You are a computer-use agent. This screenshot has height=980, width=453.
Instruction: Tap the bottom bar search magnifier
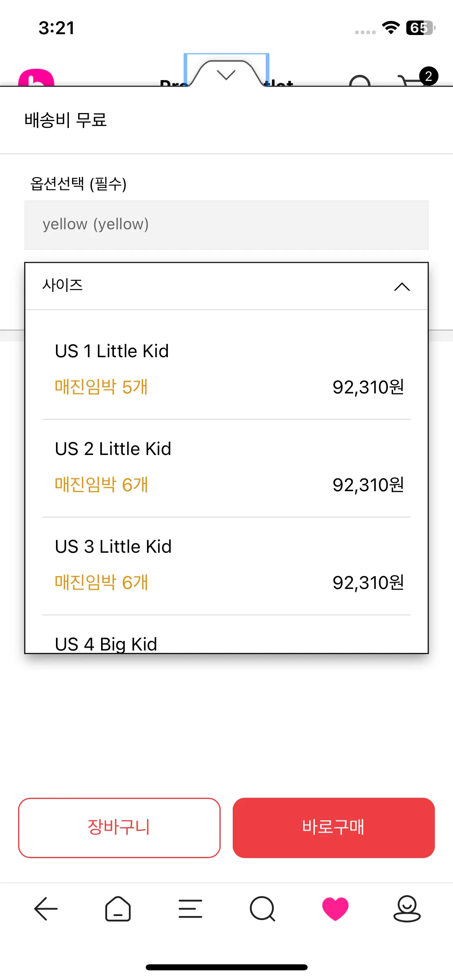click(x=263, y=908)
